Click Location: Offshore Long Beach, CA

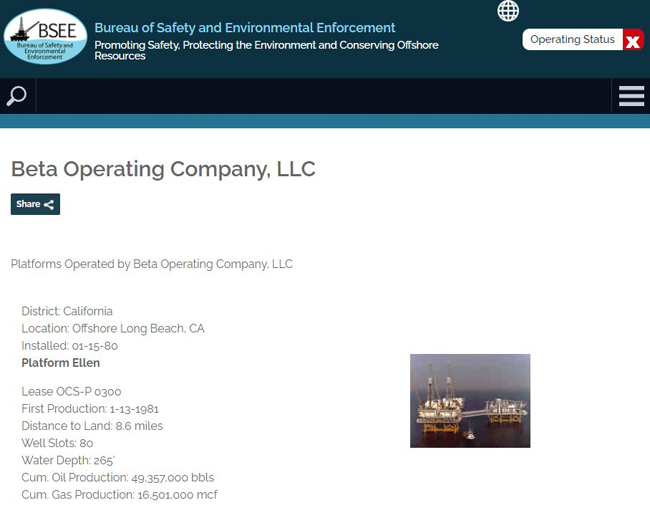113,328
